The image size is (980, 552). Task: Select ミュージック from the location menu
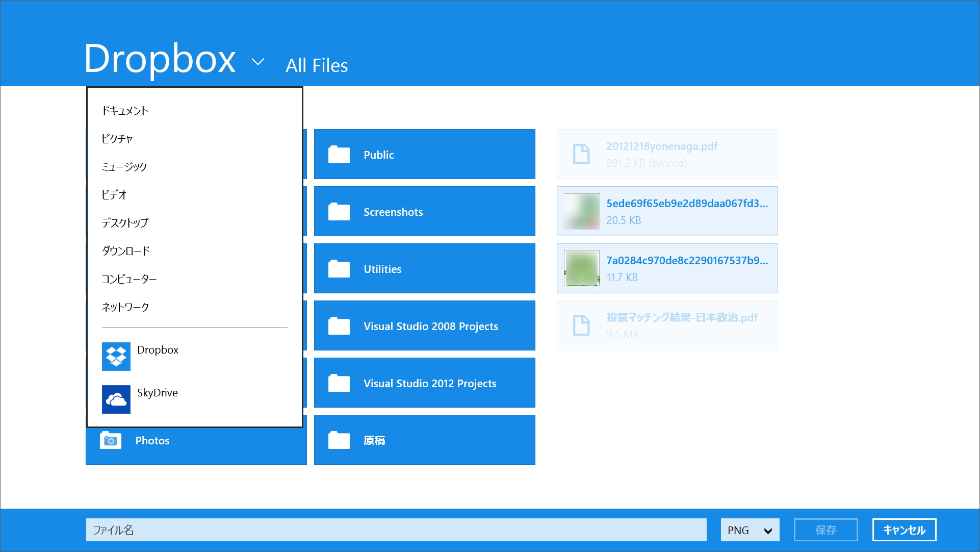(123, 166)
